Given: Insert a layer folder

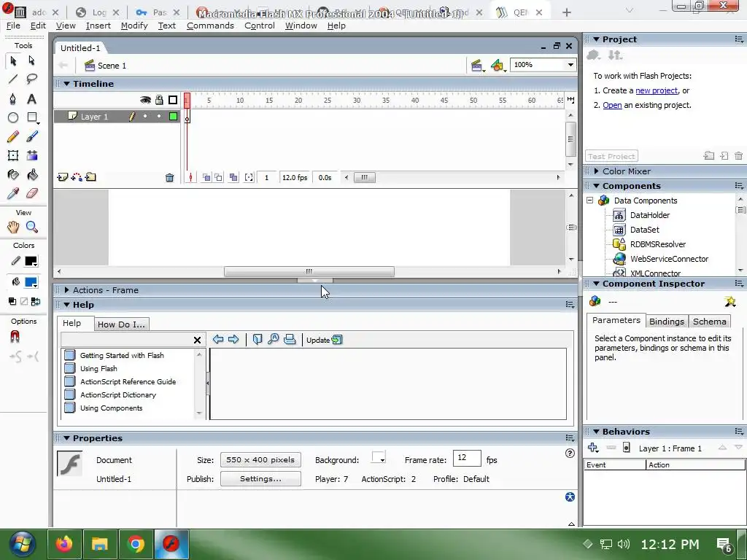Looking at the screenshot, I should pyautogui.click(x=90, y=177).
